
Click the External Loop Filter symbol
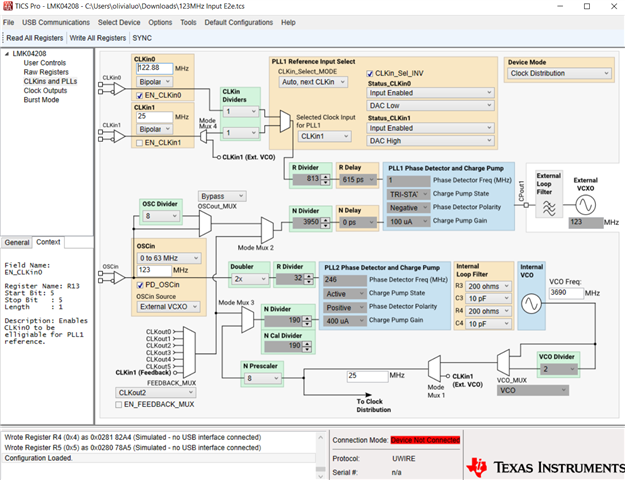(x=548, y=208)
